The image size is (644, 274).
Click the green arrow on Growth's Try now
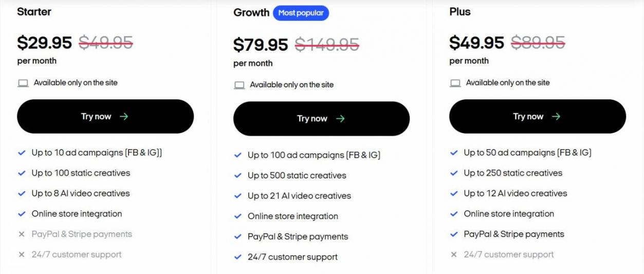click(340, 119)
